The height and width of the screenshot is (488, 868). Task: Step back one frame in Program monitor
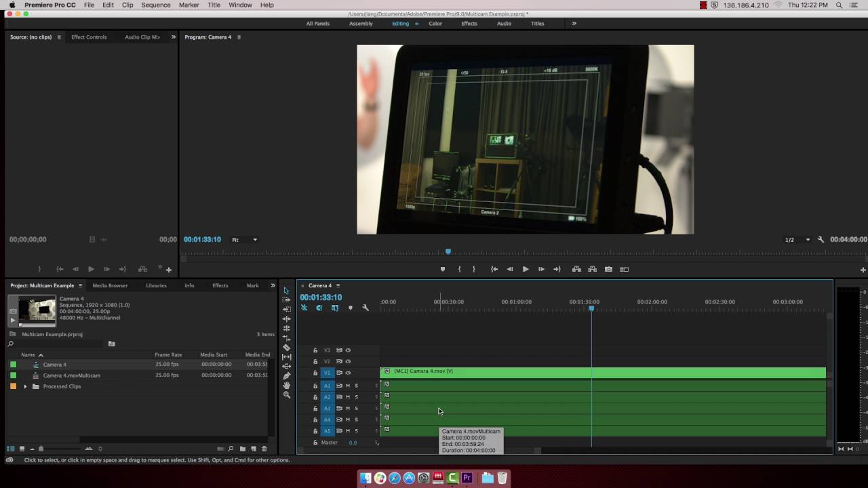pos(510,269)
